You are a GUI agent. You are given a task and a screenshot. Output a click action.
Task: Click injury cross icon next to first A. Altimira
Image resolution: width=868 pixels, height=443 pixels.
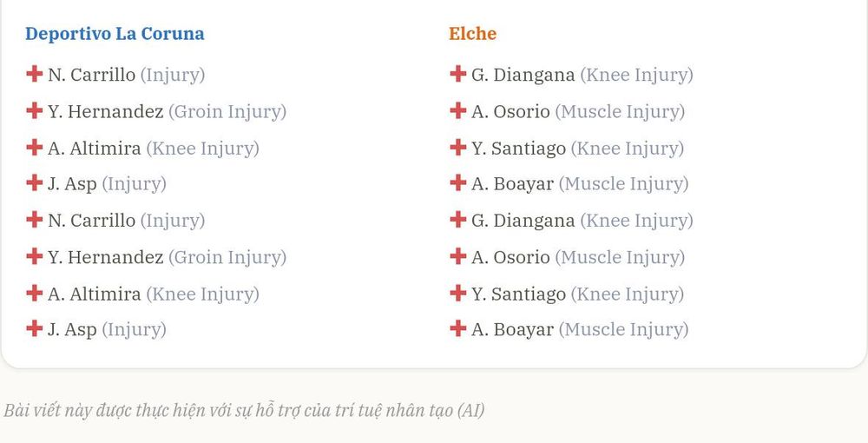click(35, 148)
